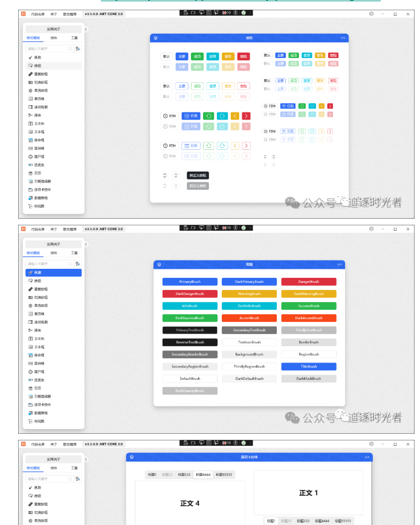The width and height of the screenshot is (420, 525).
Task: Select 进度条 item in middle window sidebar
Action: point(54,380)
